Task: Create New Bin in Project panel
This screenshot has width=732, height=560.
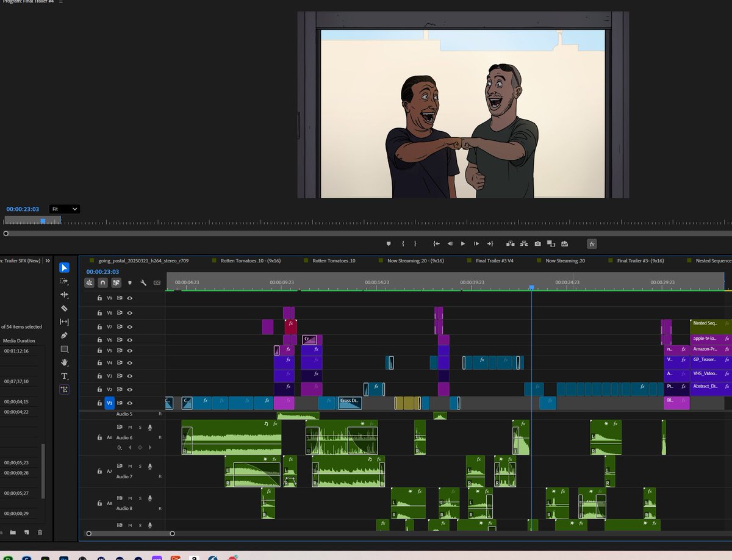Action: click(x=13, y=533)
